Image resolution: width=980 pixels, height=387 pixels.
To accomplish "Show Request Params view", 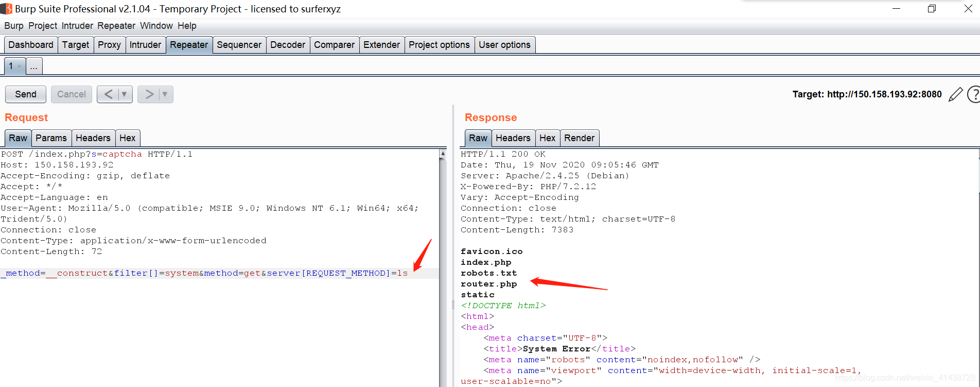I will pyautogui.click(x=51, y=138).
